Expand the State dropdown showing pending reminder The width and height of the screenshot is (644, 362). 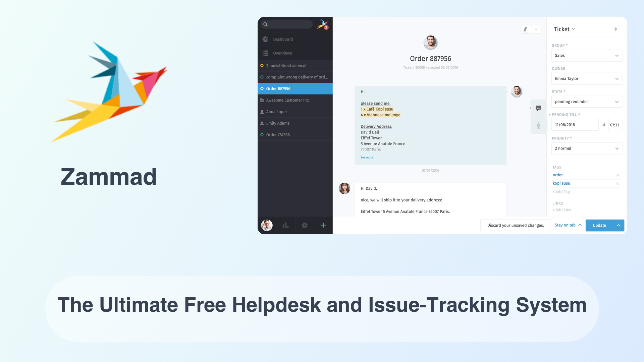pos(587,101)
